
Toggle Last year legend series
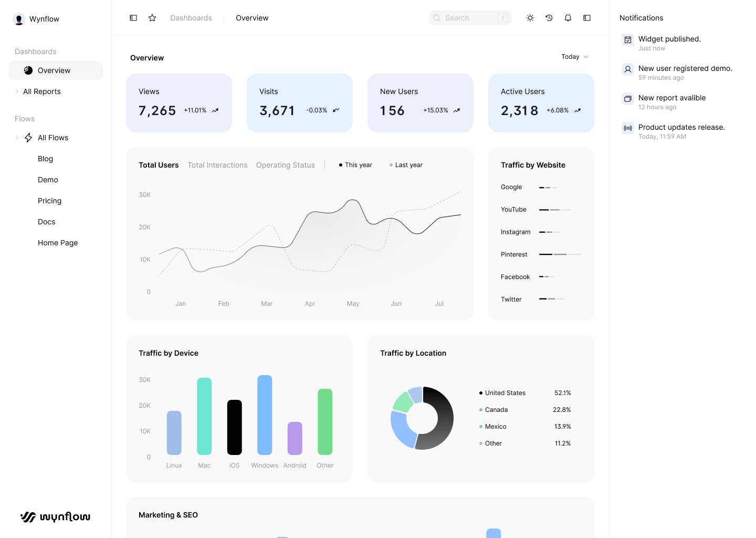[406, 165]
